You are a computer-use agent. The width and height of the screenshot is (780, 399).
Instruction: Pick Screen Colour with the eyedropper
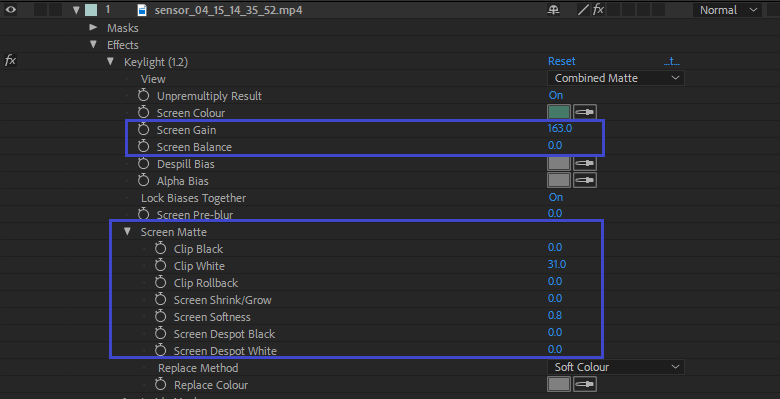(585, 112)
